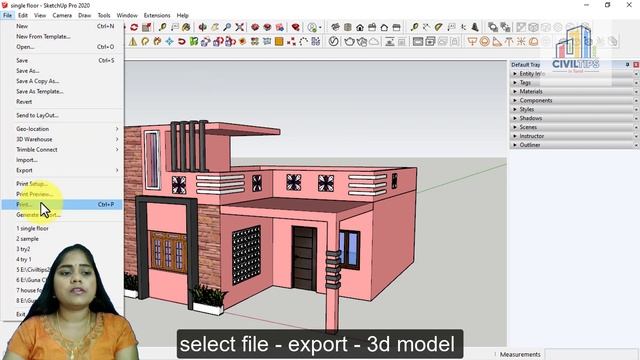Toggle the Default Tray auto-hide pin
This screenshot has width=640, height=360.
(627, 64)
